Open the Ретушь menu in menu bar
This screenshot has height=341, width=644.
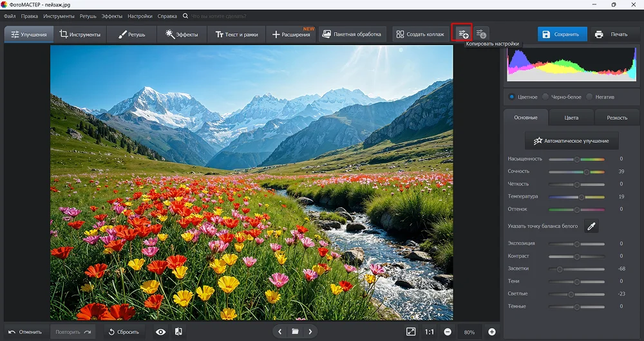(88, 16)
